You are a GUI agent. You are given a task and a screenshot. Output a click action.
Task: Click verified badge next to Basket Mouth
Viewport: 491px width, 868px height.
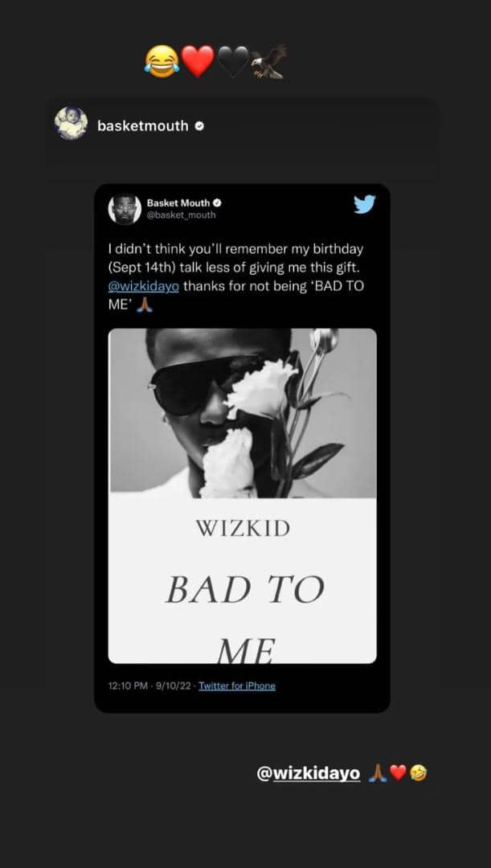click(216, 203)
